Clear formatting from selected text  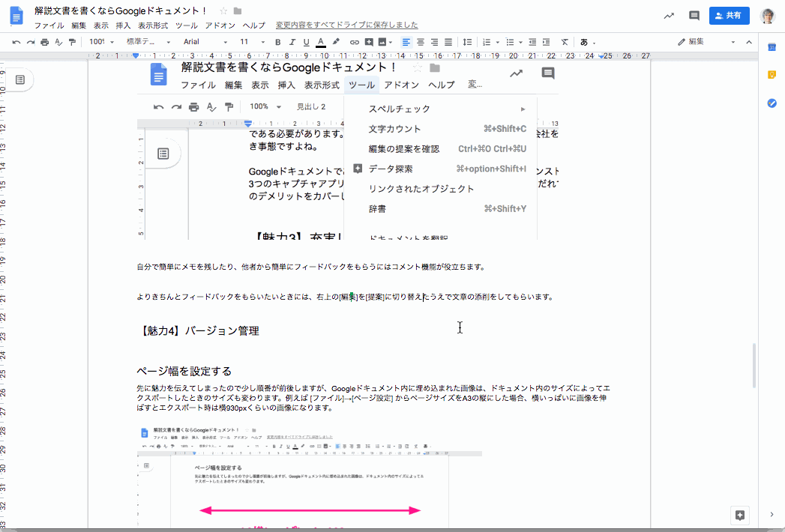(565, 42)
